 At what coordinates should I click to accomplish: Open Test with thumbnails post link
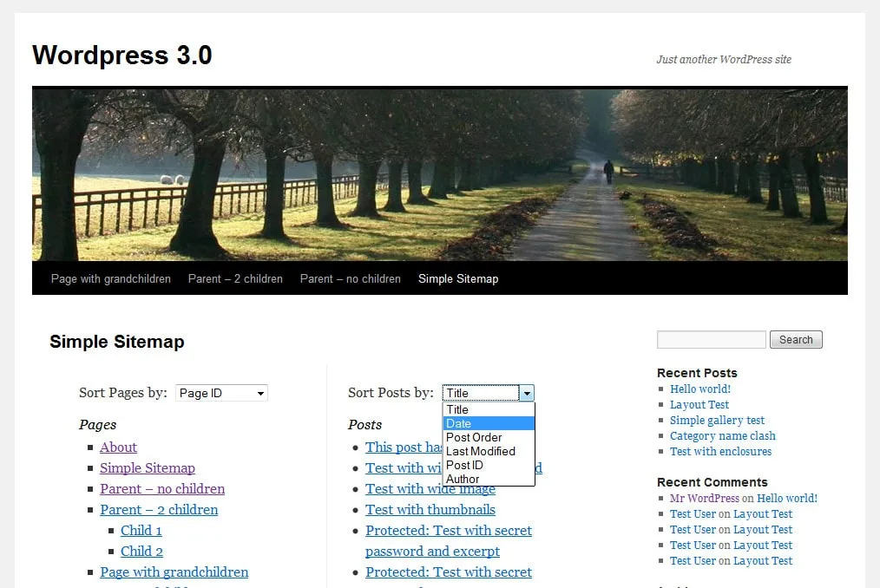(430, 509)
